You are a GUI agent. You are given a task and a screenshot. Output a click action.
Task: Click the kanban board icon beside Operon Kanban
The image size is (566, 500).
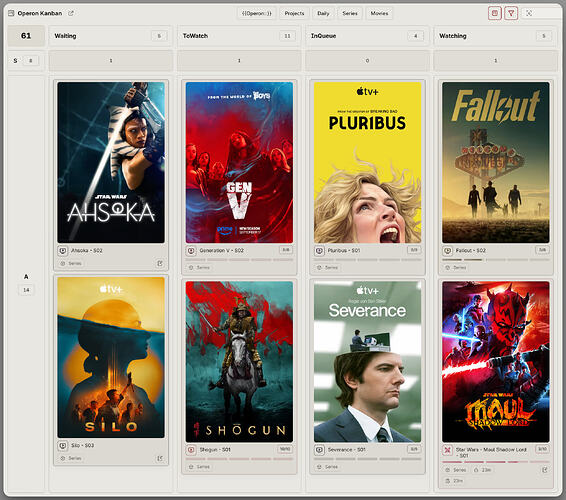pyautogui.click(x=11, y=13)
